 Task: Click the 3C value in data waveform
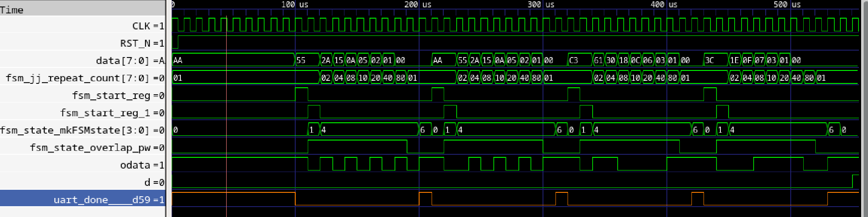[710, 61]
